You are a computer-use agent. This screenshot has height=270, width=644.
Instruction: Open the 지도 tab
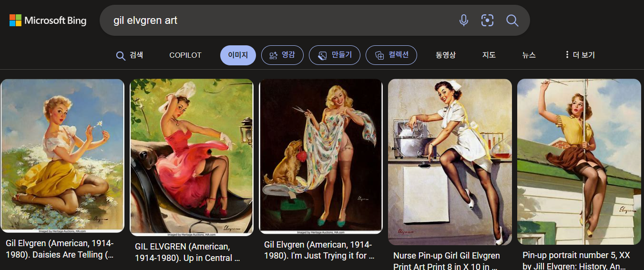pos(489,55)
